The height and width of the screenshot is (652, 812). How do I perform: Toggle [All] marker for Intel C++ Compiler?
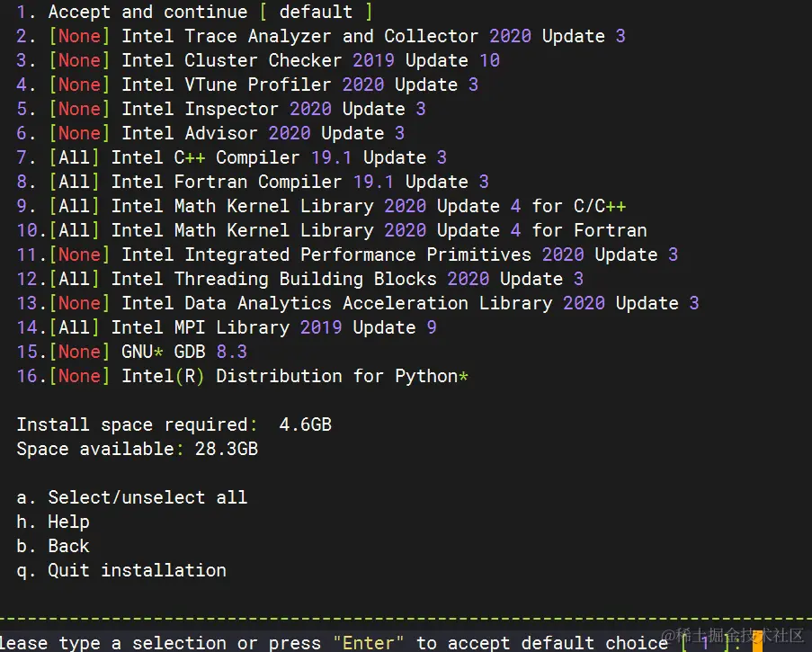(74, 158)
